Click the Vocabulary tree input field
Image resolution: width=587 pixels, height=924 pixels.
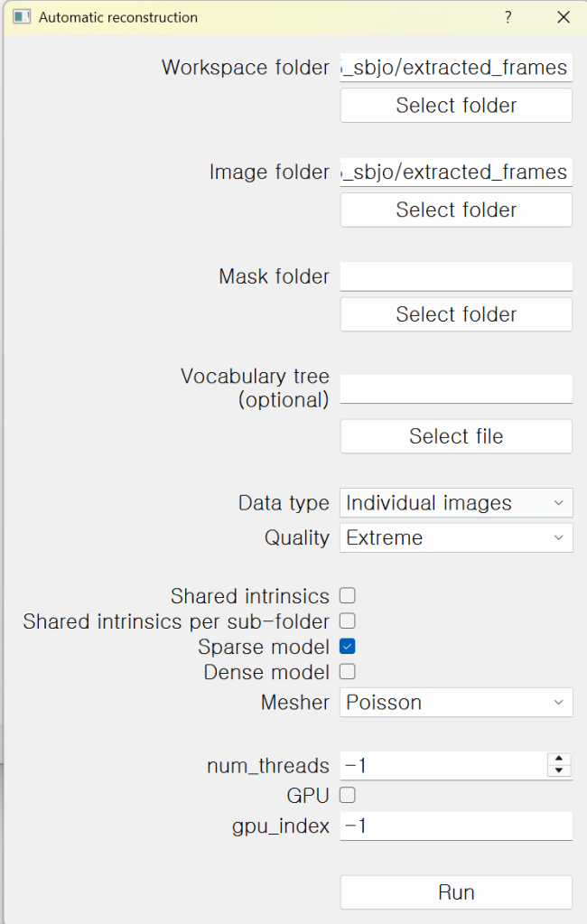456,388
